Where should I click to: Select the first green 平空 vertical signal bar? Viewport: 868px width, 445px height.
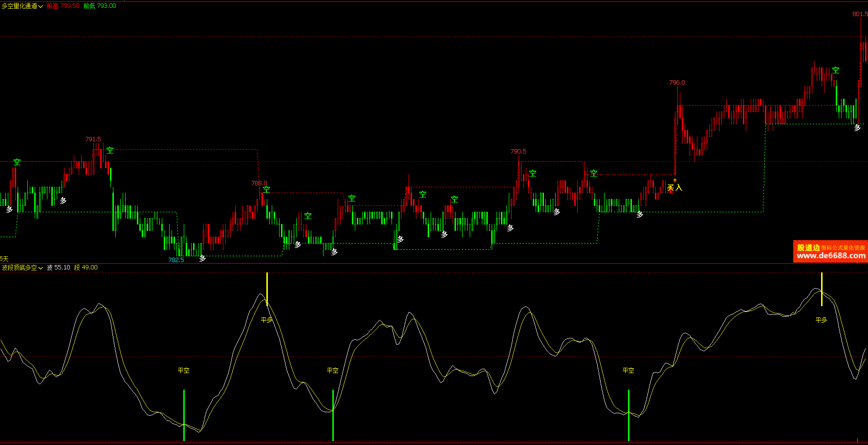click(x=184, y=415)
